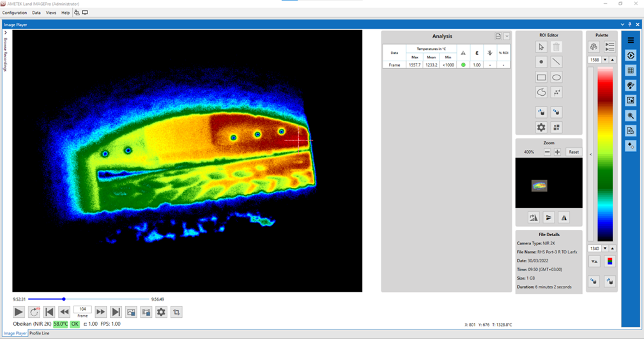This screenshot has width=644, height=339.
Task: Open ROI settings gear in ROI Editor
Action: point(541,128)
